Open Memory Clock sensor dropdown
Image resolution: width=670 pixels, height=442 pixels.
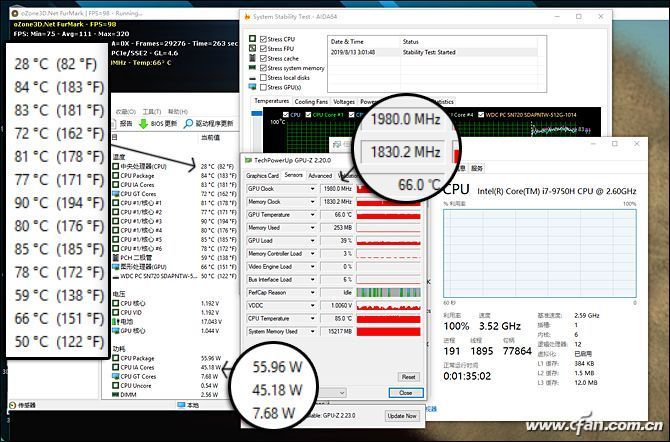click(x=313, y=201)
